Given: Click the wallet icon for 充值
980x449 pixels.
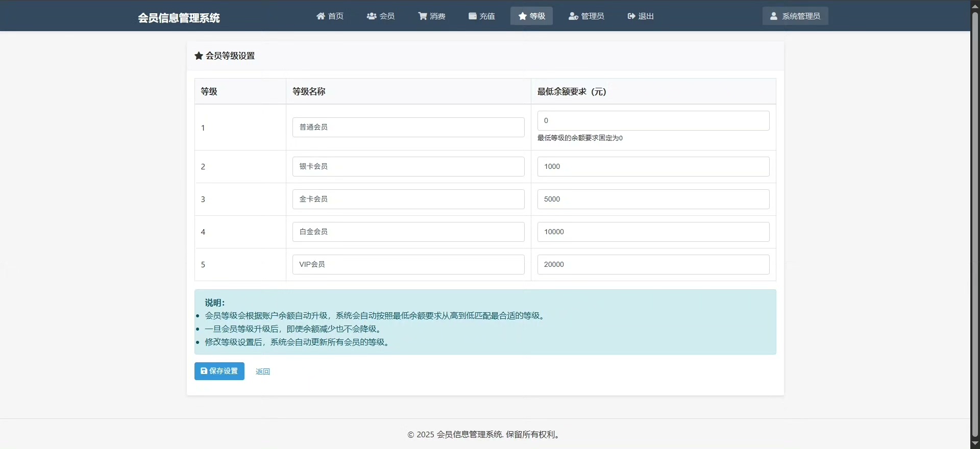Looking at the screenshot, I should 473,16.
